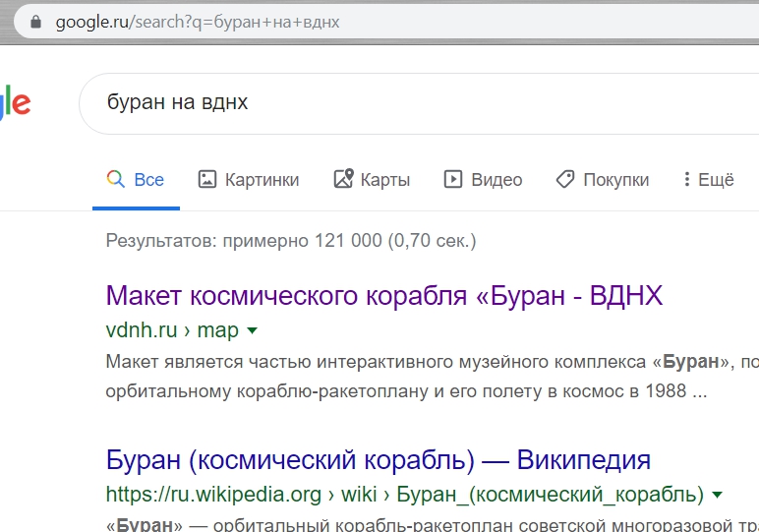This screenshot has height=532, width=759.
Task: Open the Все results tab
Action: click(136, 180)
